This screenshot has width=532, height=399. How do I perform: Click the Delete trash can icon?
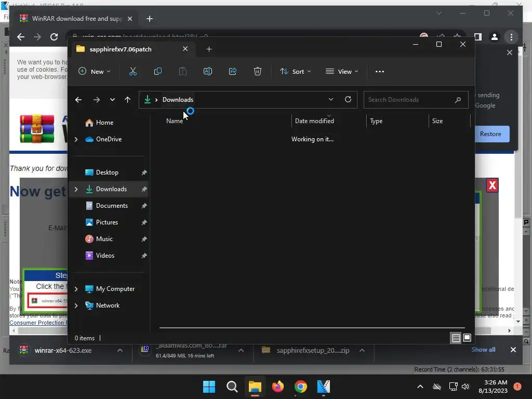[258, 72]
